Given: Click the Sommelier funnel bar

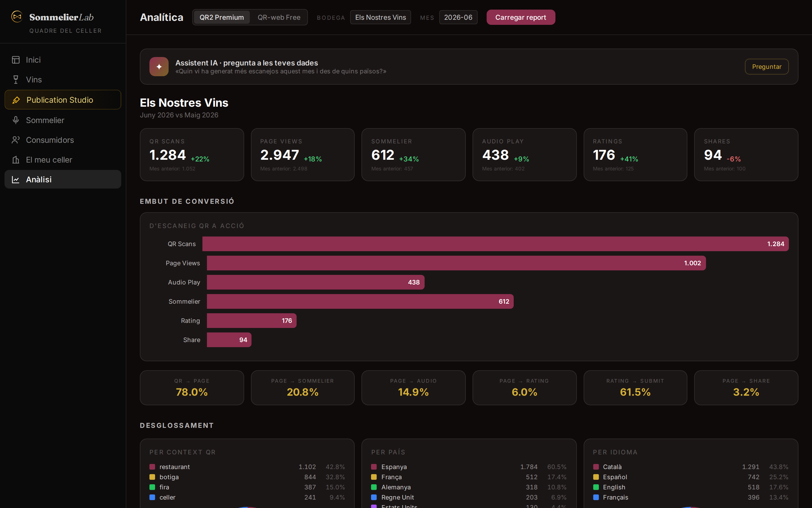Looking at the screenshot, I should (360, 301).
